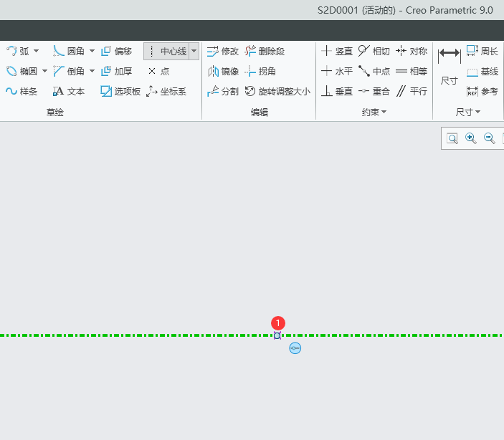
Task: Apply the Midpoint (中点) constraint
Action: (x=374, y=71)
